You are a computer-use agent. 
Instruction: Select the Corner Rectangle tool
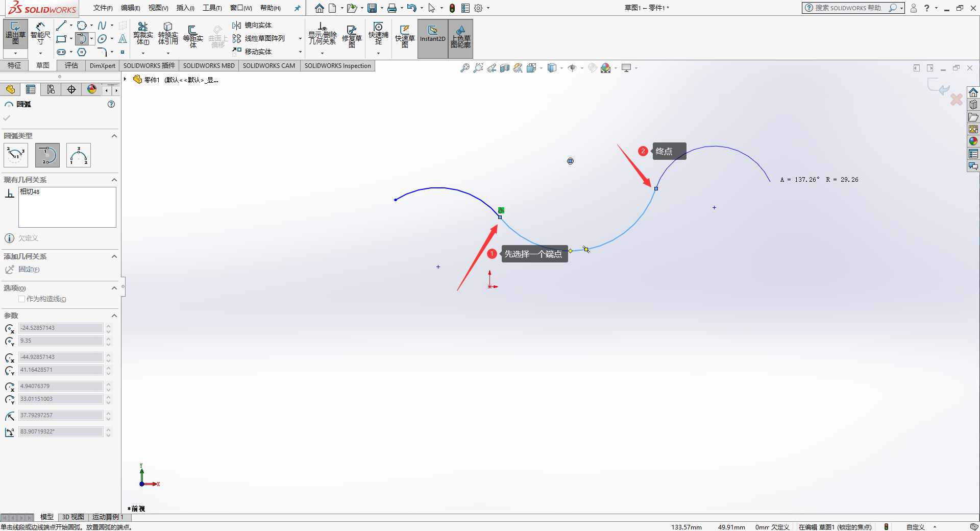tap(61, 39)
